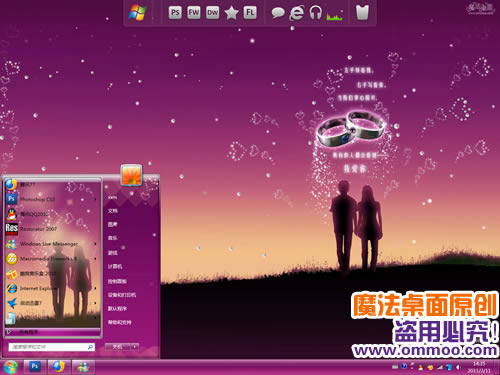Click the Start orb on the taskbar
The height and width of the screenshot is (375, 500).
pos(10,367)
